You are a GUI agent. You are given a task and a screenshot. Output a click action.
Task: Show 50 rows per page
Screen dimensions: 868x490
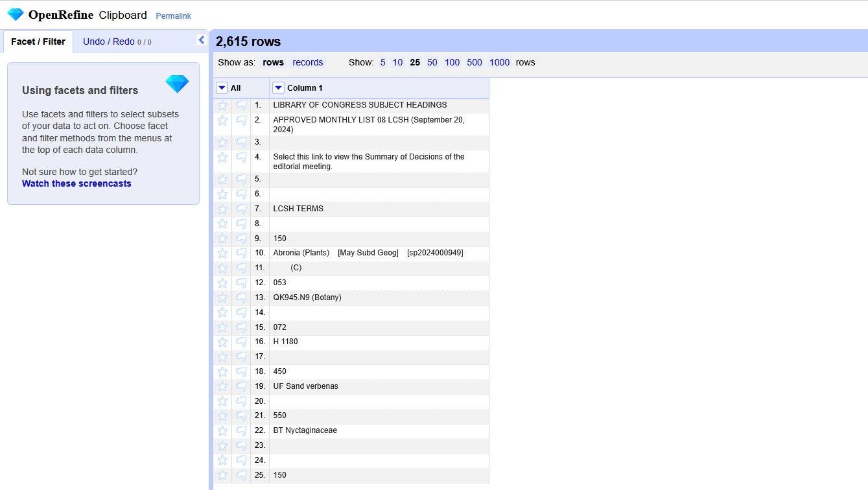[x=432, y=62]
